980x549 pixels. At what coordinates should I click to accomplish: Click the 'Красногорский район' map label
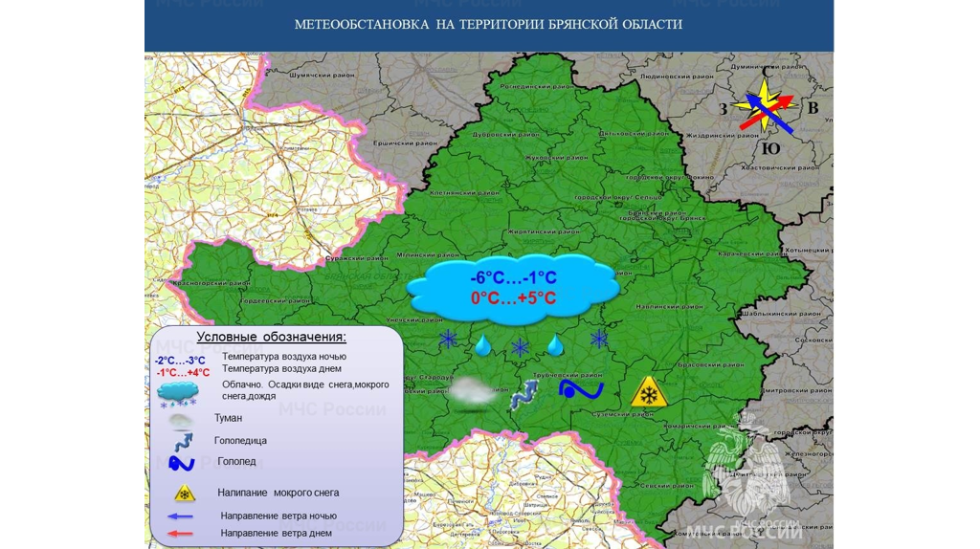212,283
